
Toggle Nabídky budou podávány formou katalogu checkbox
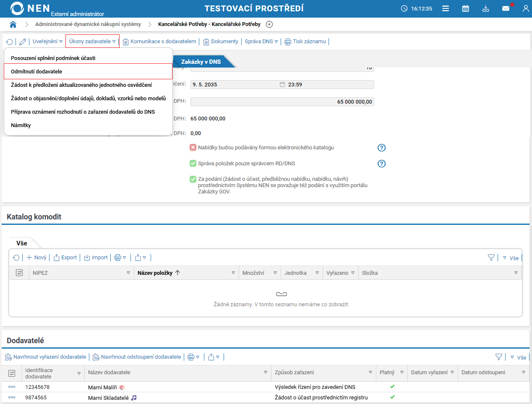193,147
